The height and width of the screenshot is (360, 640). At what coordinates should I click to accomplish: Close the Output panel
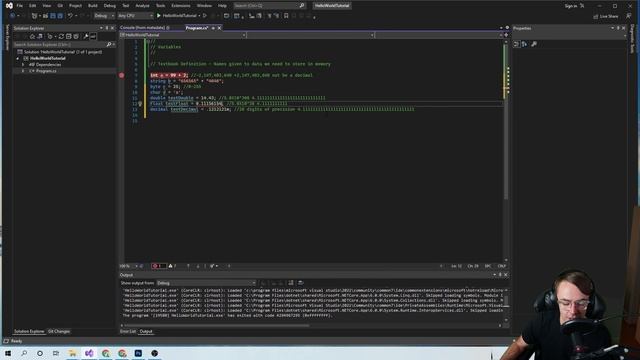[x=506, y=275]
